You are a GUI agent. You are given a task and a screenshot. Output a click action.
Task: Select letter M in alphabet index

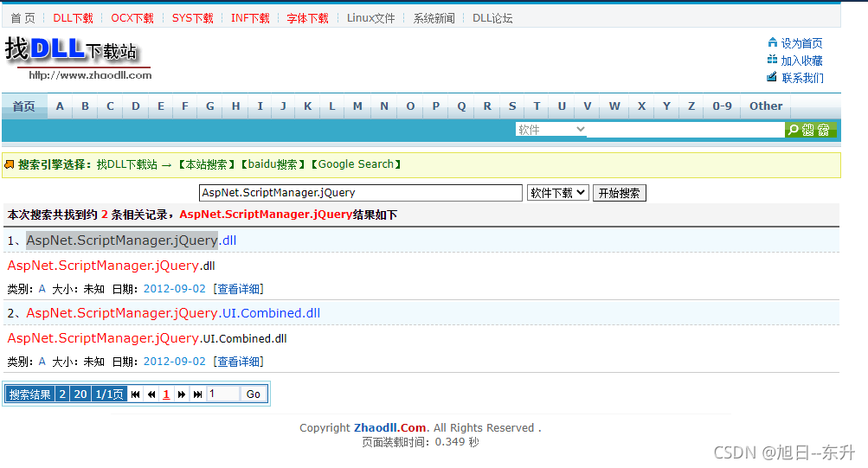[357, 106]
